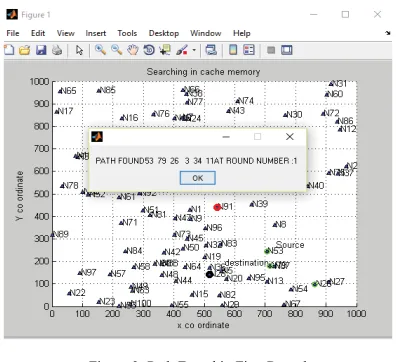Click node label N96
396x362 pixels.
(215, 228)
